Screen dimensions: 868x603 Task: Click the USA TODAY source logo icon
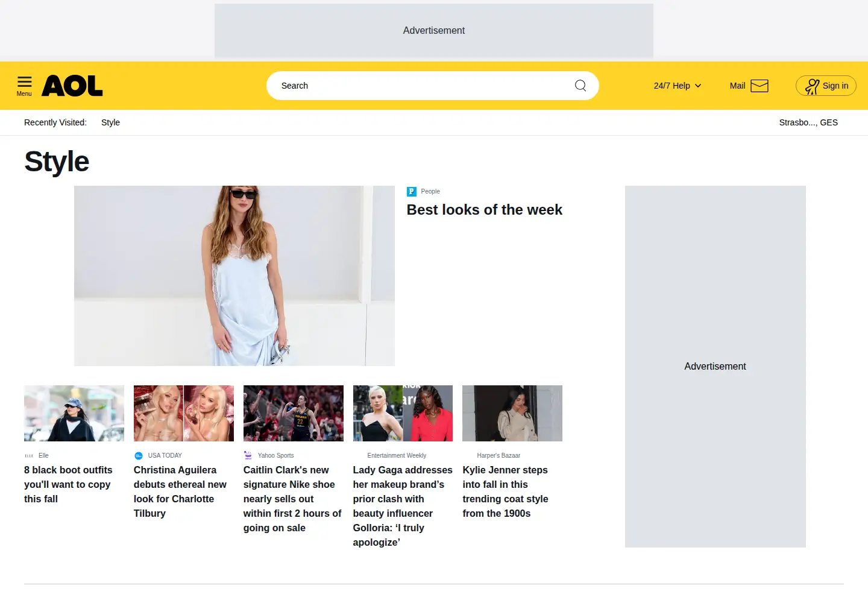[x=139, y=456]
